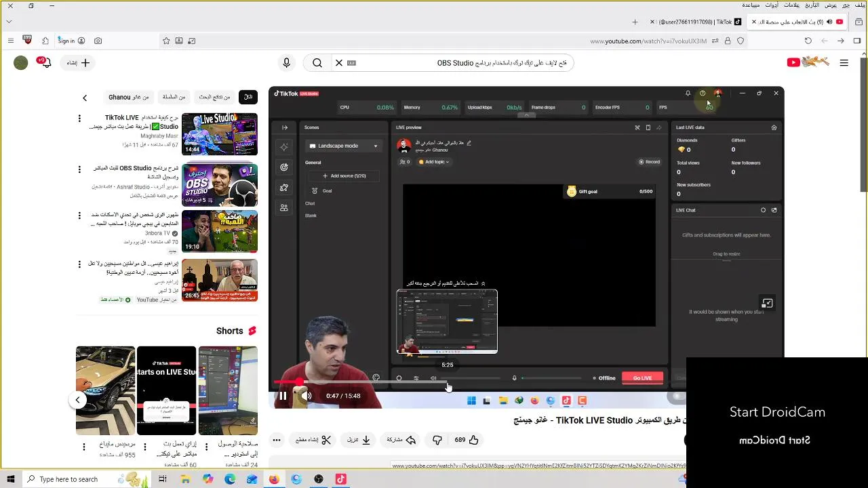Image resolution: width=868 pixels, height=488 pixels.
Task: Click the Share (مشاركة) button
Action: (401, 440)
